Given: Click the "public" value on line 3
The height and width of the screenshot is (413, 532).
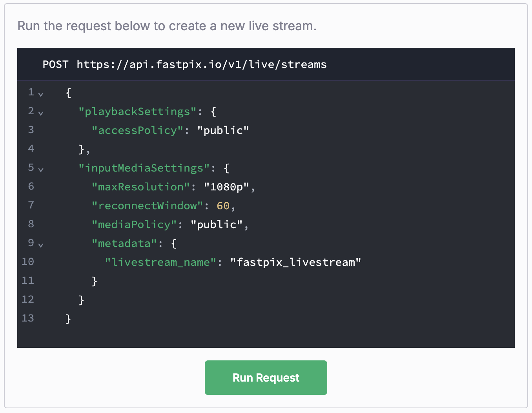Looking at the screenshot, I should [x=223, y=130].
